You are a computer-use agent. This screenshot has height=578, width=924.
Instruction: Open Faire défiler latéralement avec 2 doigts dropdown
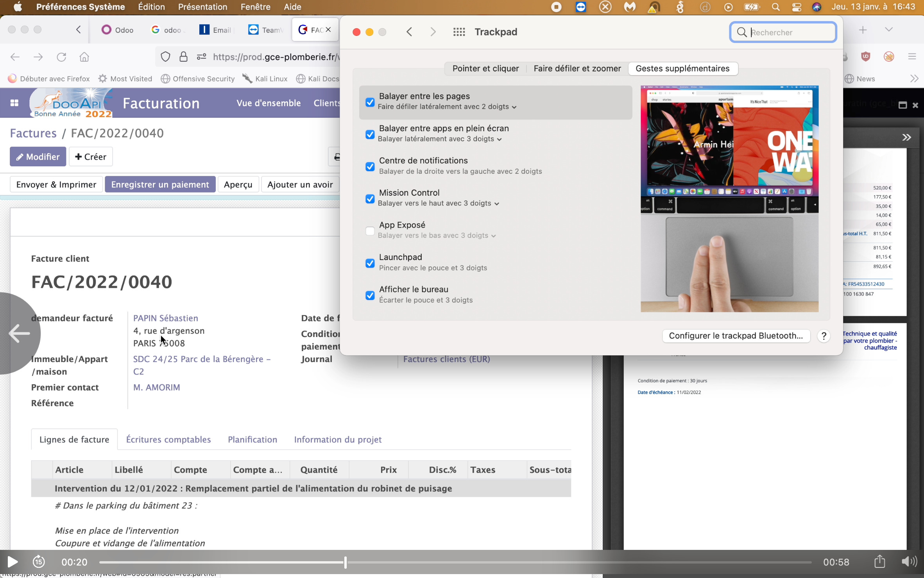447,107
